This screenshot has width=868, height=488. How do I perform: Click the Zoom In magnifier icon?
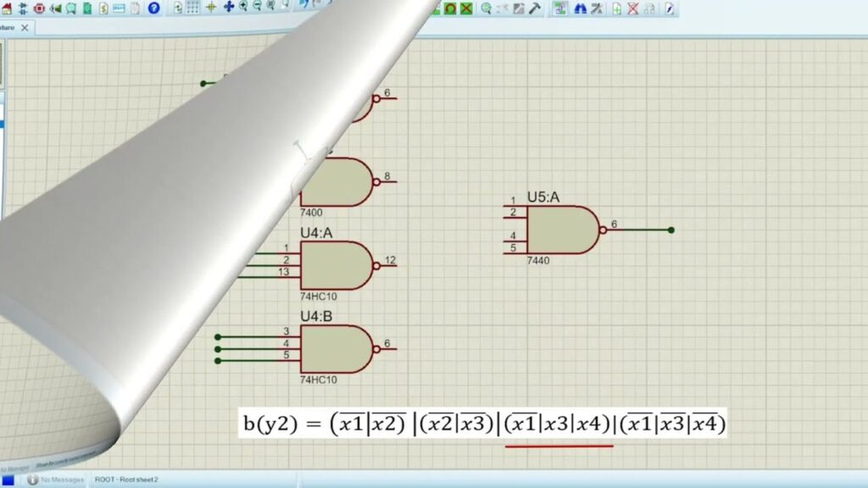coord(243,8)
